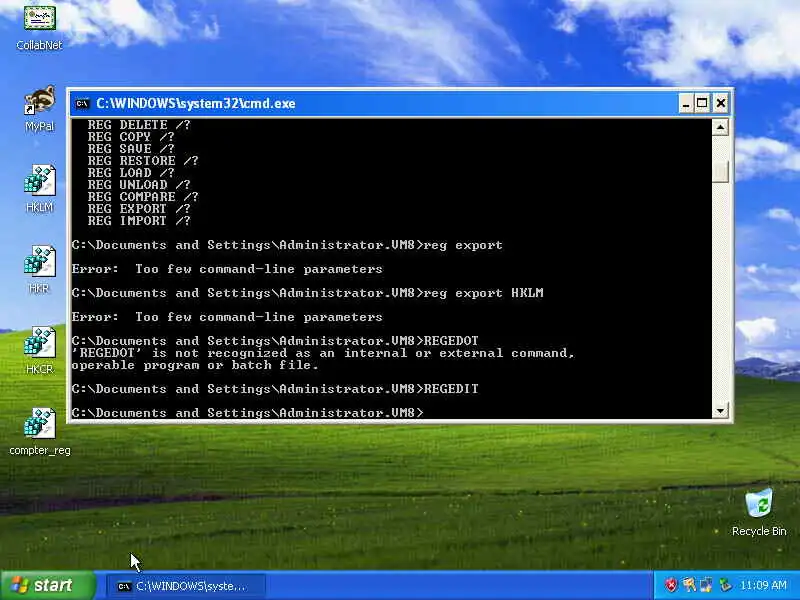Open cmd window system menu icon
Screen dimensions: 800x600
point(82,104)
